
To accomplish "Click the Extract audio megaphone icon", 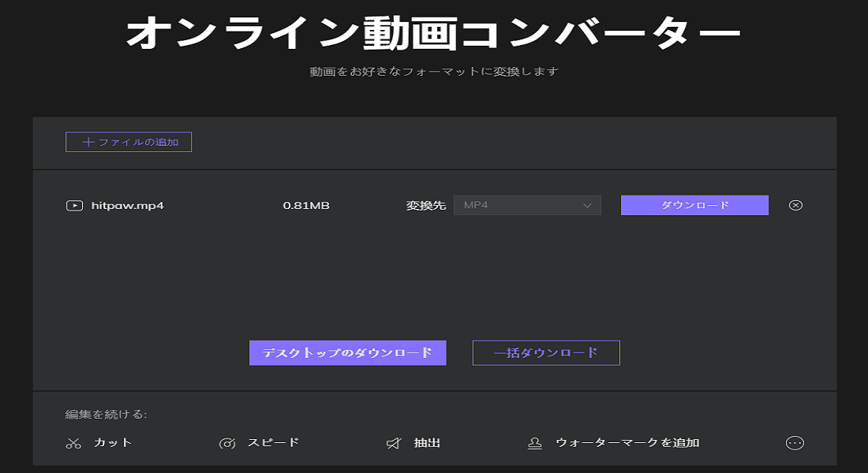I will coord(394,444).
